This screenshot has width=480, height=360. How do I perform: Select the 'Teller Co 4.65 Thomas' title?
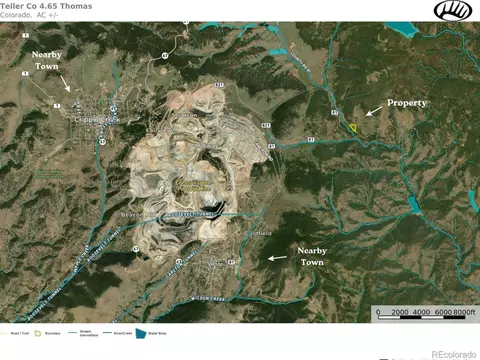46,6
